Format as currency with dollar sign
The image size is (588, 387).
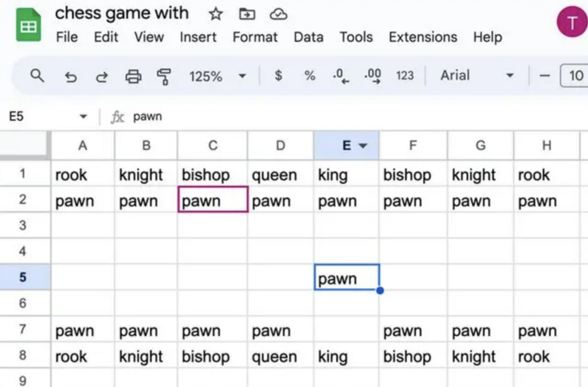278,76
